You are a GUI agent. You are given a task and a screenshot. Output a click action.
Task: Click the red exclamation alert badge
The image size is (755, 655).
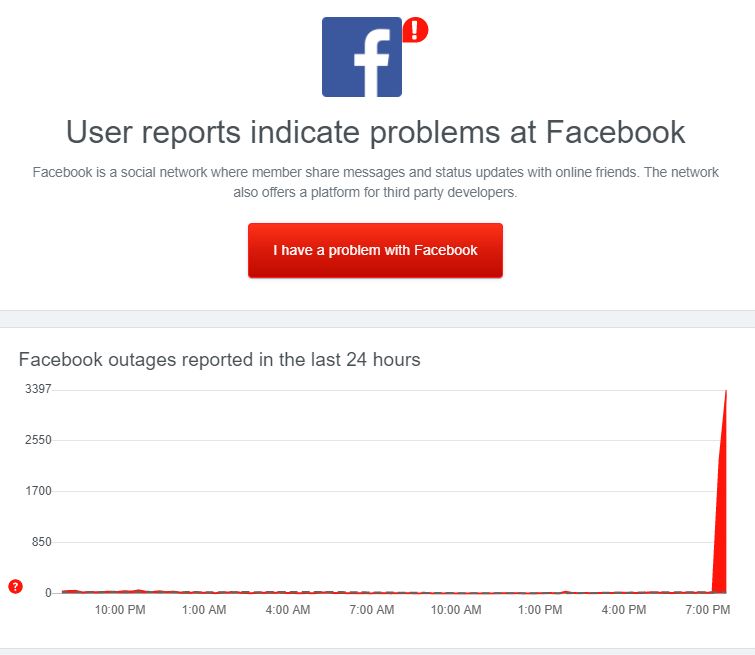pyautogui.click(x=415, y=29)
